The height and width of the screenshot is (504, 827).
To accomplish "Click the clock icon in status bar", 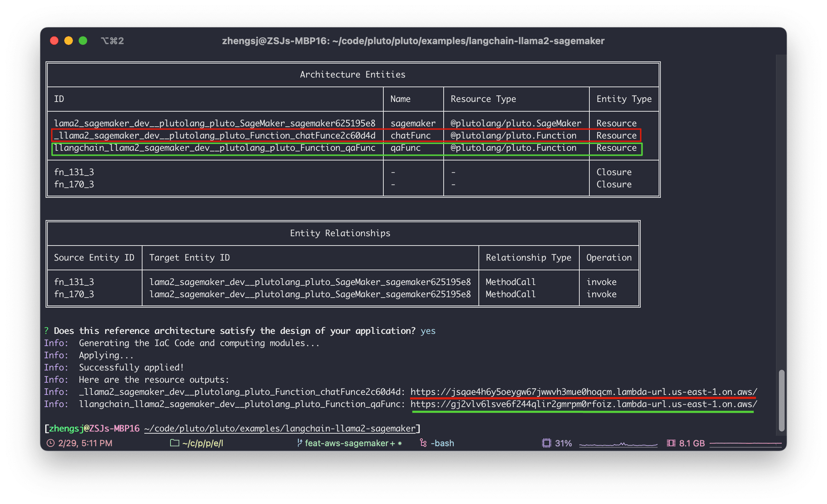I will (x=51, y=443).
